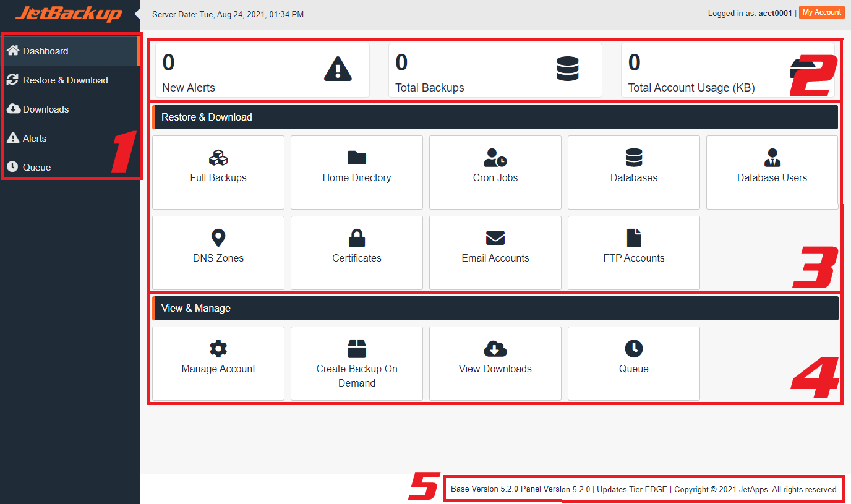Open View Downloads cloud icon
Image resolution: width=851 pixels, height=504 pixels.
tap(495, 349)
